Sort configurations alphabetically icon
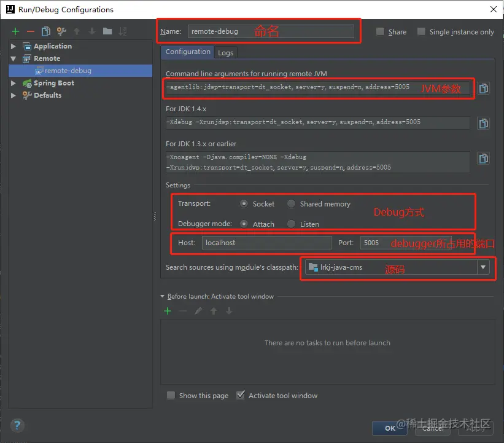Image resolution: width=504 pixels, height=443 pixels. [122, 31]
